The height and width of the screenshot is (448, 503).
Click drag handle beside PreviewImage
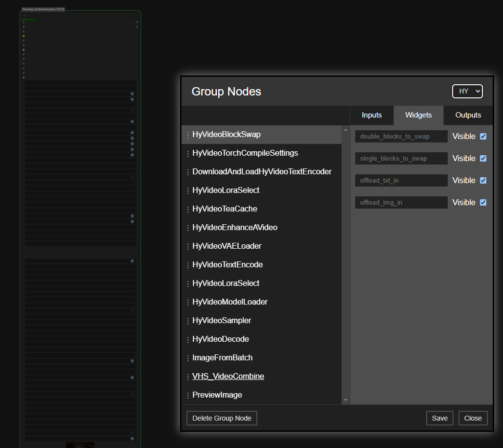pos(188,396)
